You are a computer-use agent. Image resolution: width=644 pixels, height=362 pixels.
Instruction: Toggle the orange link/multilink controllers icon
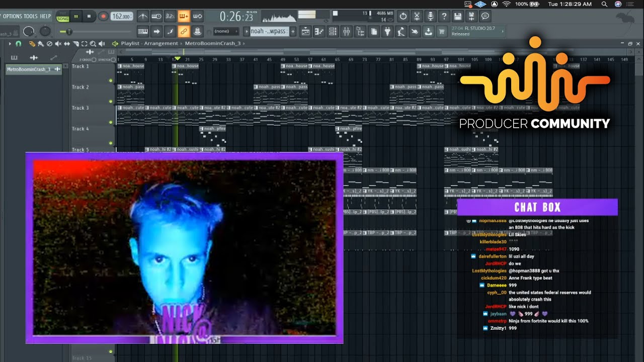pyautogui.click(x=184, y=31)
